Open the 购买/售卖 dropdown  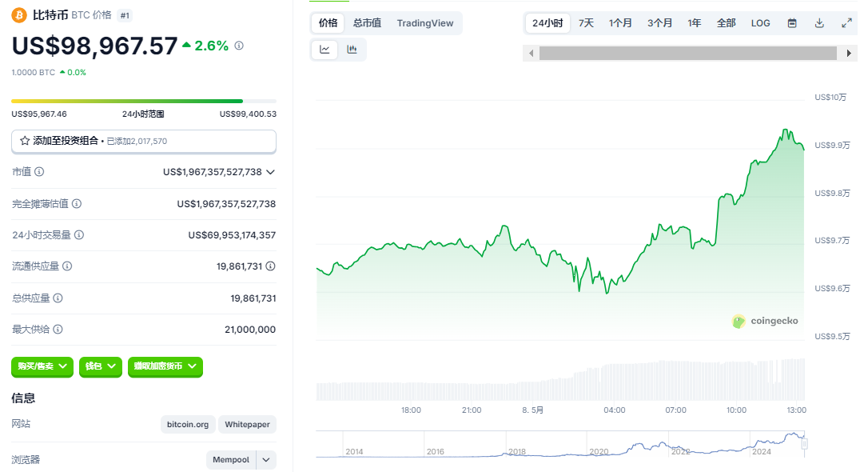[42, 366]
